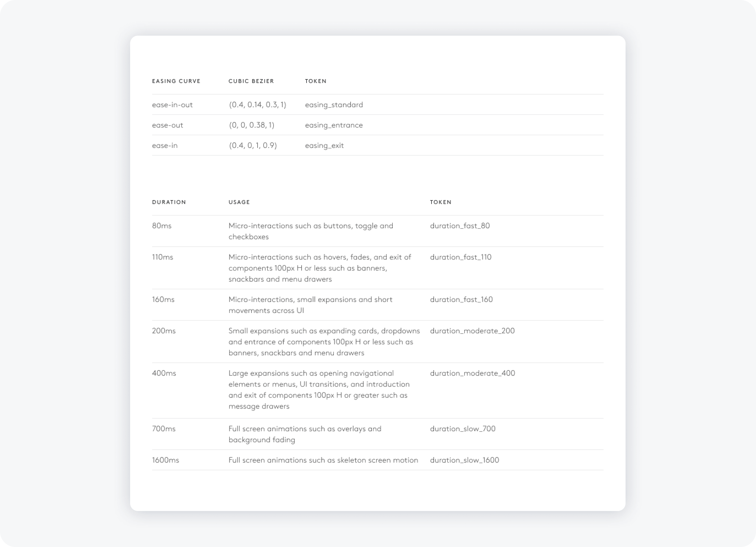Select the (0.4, 0.14, 0.3, 1) bezier value
The width and height of the screenshot is (756, 547).
(x=257, y=105)
